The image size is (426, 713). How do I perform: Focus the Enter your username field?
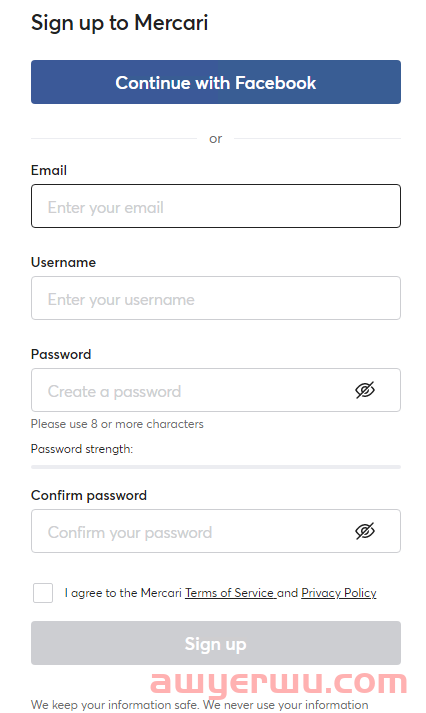(x=216, y=298)
